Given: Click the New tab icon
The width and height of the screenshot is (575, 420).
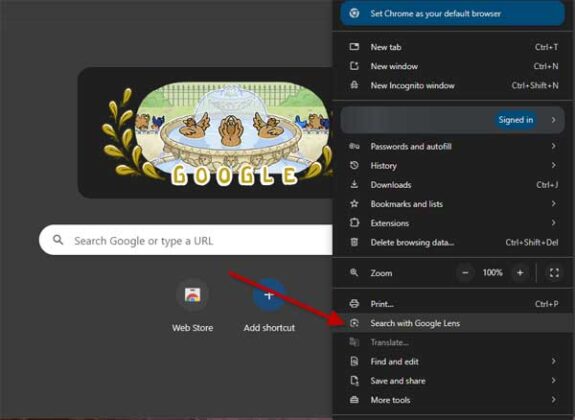Looking at the screenshot, I should click(354, 47).
